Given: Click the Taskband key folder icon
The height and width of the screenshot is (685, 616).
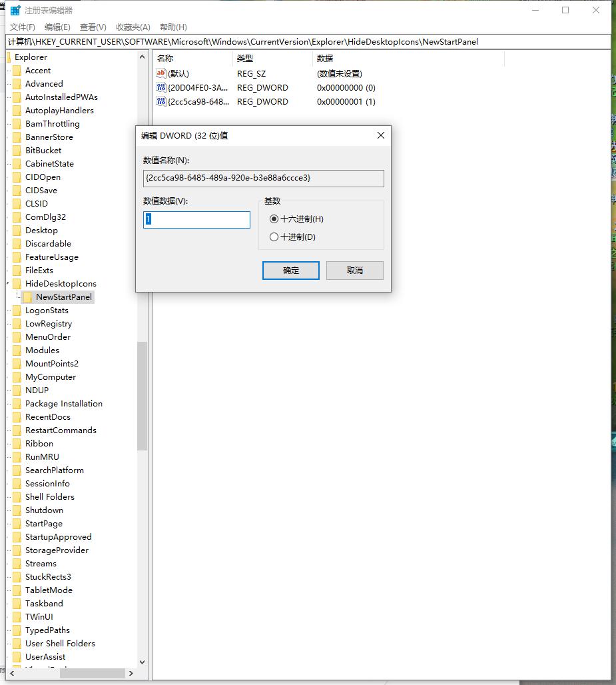Looking at the screenshot, I should [x=17, y=604].
